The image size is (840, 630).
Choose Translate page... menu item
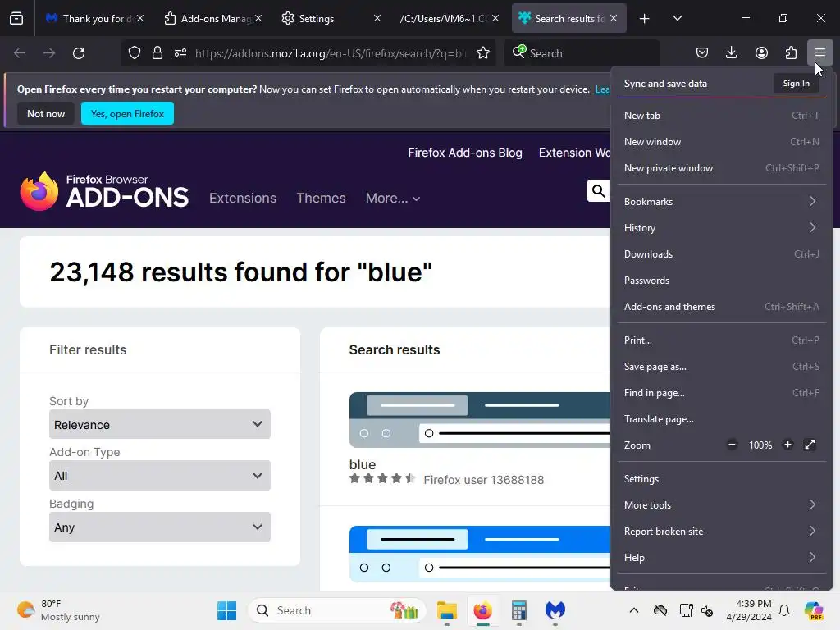(x=721, y=419)
